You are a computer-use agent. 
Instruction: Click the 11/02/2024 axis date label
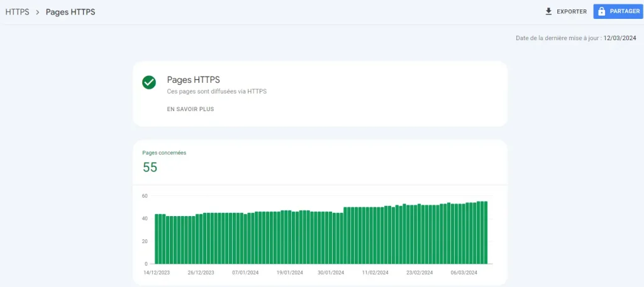[375, 273]
